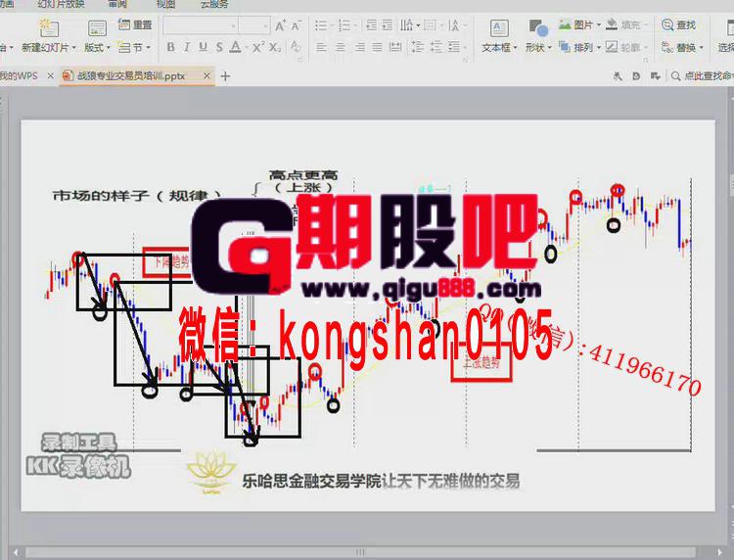This screenshot has width=734, height=560.
Task: Click the Picture (图片) icon
Action: point(565,24)
